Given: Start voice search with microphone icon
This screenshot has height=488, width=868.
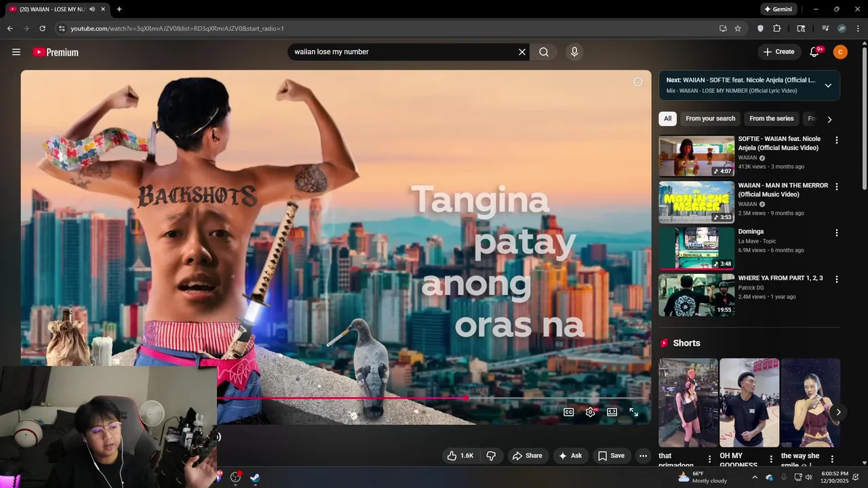Looking at the screenshot, I should 574,52.
